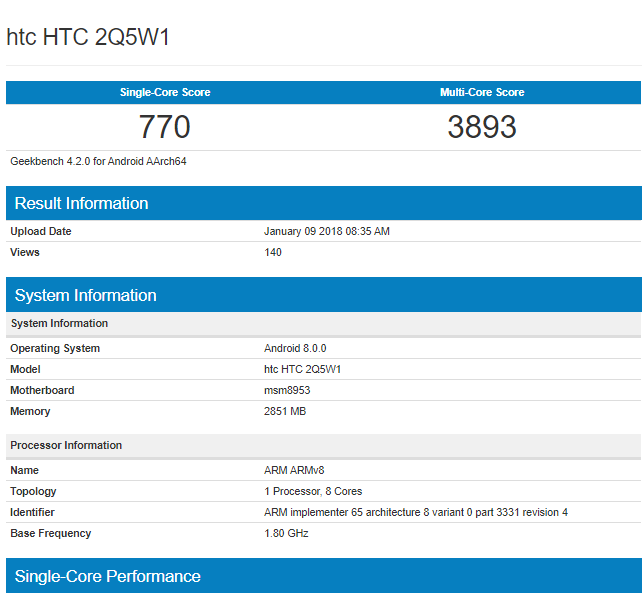This screenshot has height=593, width=644.
Task: Click the model value htc HTC 2Q5W1
Action: pyautogui.click(x=303, y=369)
